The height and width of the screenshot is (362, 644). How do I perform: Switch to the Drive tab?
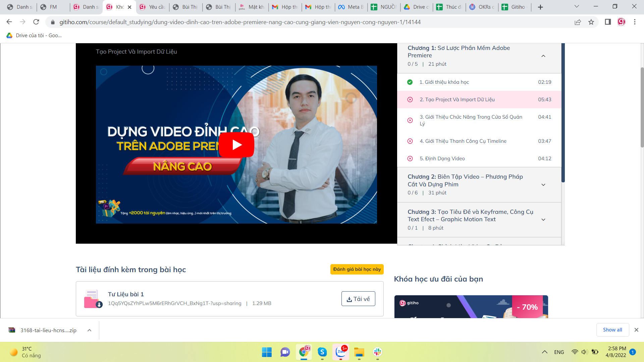(417, 7)
